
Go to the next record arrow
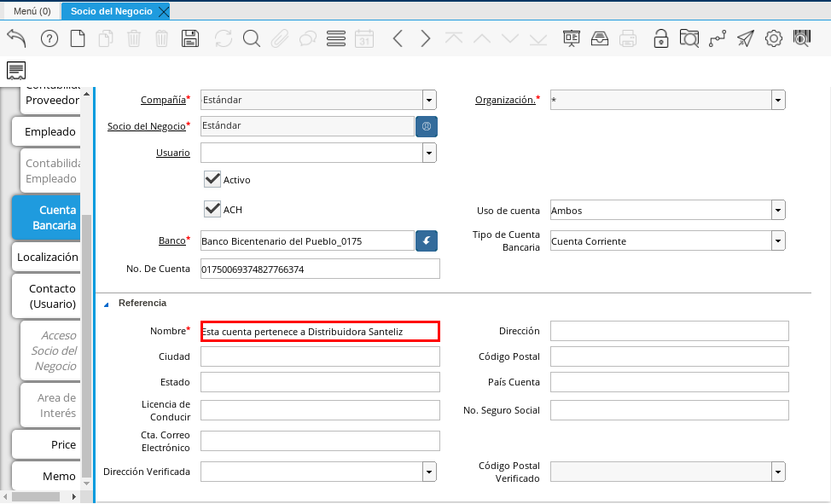click(426, 38)
